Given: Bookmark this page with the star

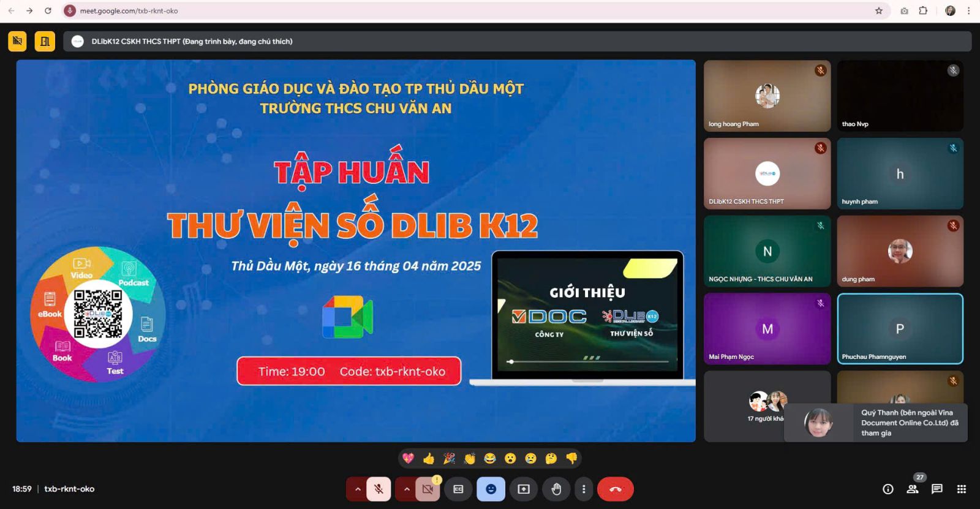Looking at the screenshot, I should click(x=879, y=10).
